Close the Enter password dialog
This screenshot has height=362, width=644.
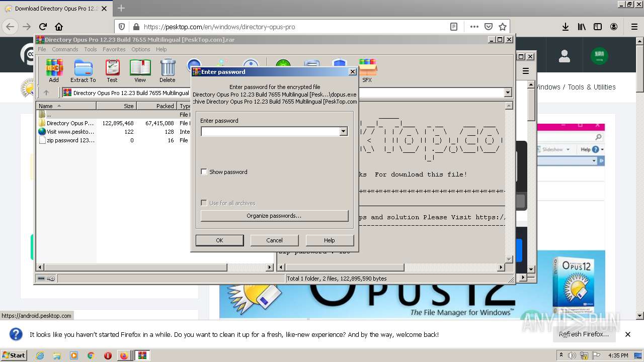[x=352, y=72]
